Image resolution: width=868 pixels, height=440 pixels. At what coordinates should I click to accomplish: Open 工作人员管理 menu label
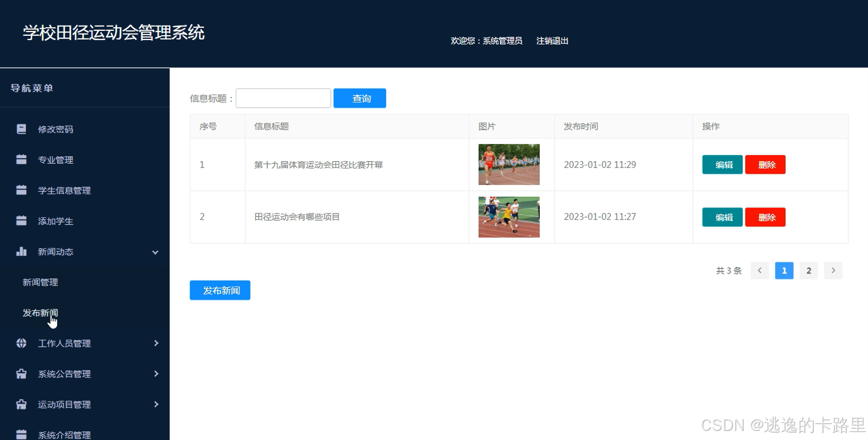click(65, 343)
